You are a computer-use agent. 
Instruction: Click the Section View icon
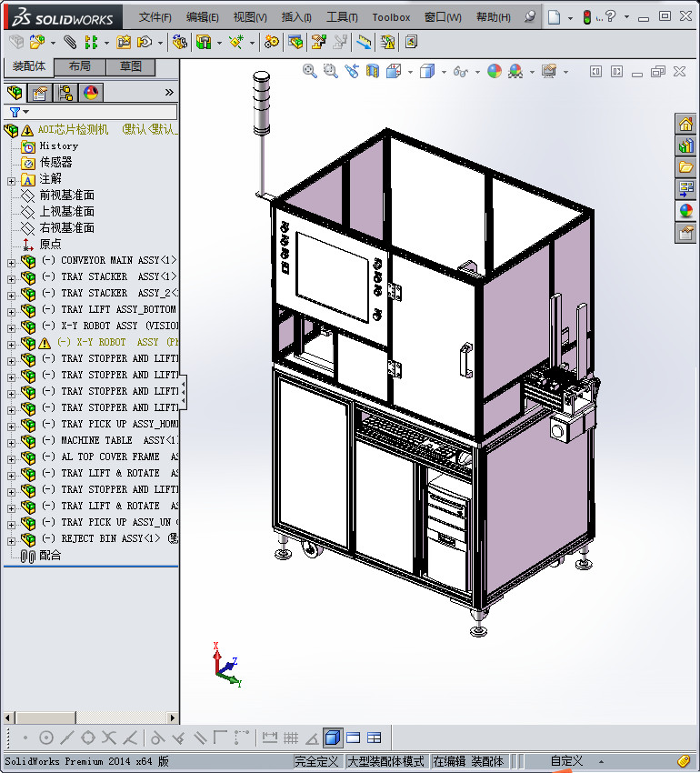pos(372,72)
